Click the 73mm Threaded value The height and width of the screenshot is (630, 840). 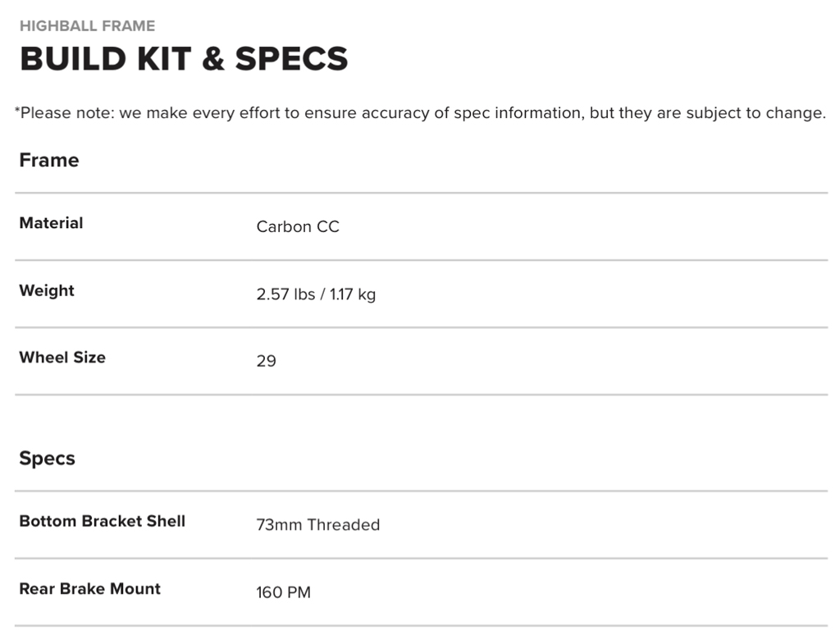pos(318,525)
